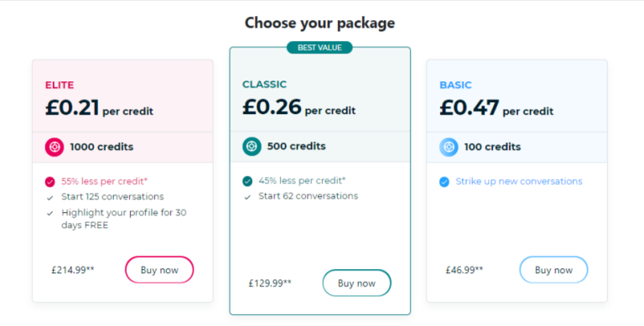Buy the Classic package now
The image size is (644, 326).
click(356, 283)
